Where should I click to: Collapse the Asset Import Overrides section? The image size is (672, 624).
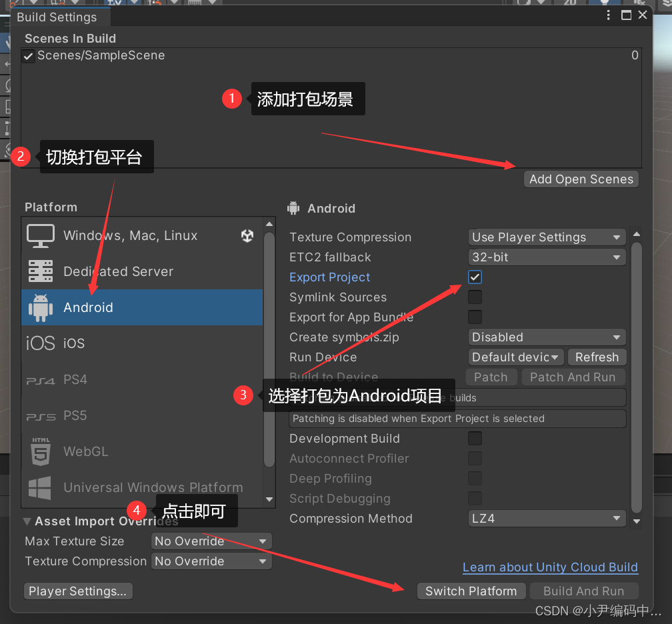(27, 521)
